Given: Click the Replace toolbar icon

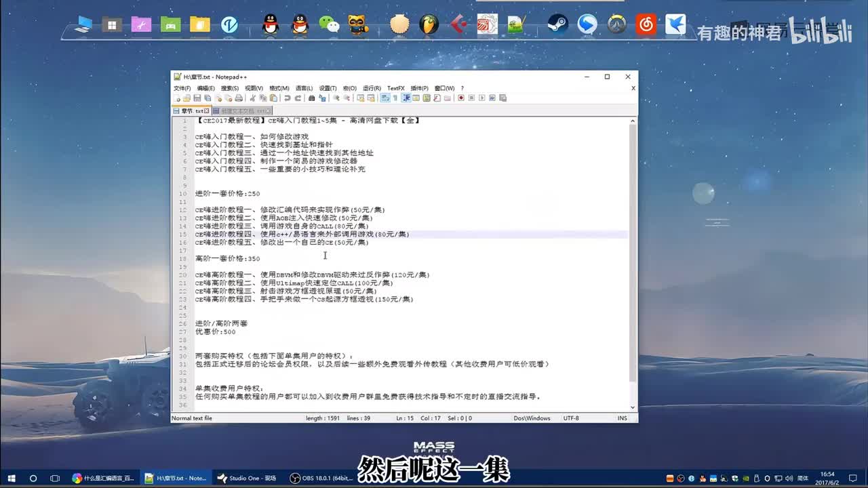Looking at the screenshot, I should tap(322, 98).
